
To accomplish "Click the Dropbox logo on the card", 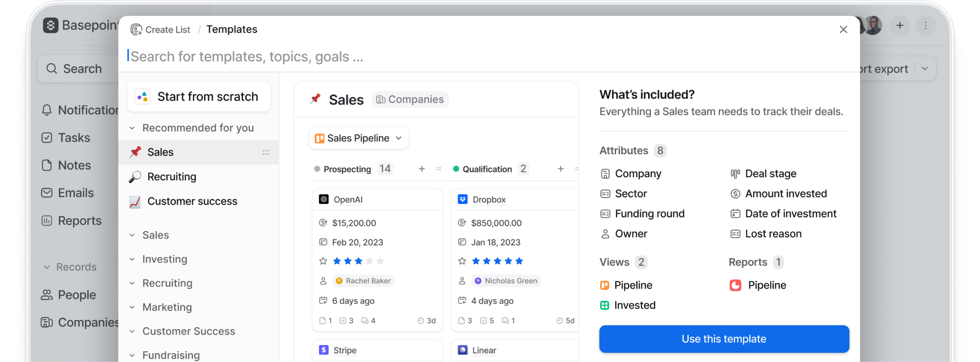I will point(462,199).
